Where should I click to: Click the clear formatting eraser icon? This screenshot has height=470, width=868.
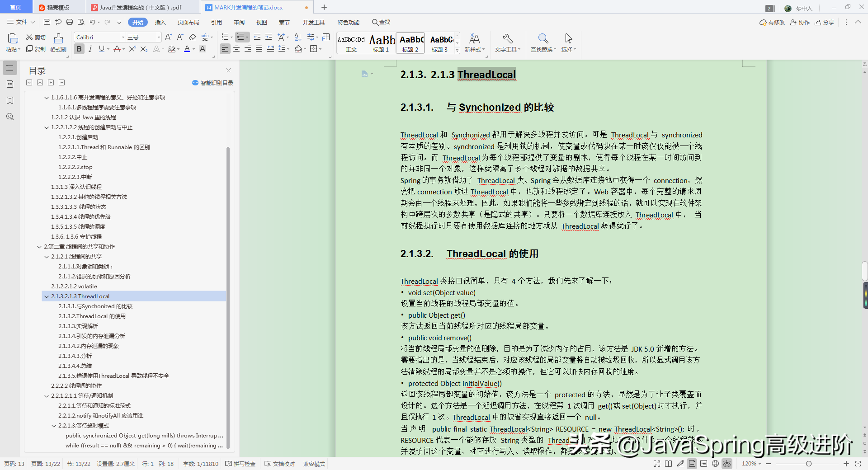(193, 37)
